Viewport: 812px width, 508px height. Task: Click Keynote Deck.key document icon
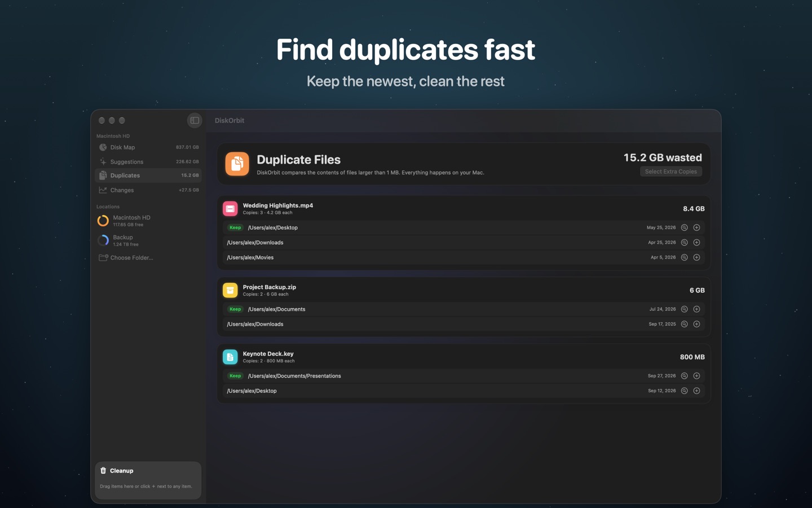[x=230, y=357]
